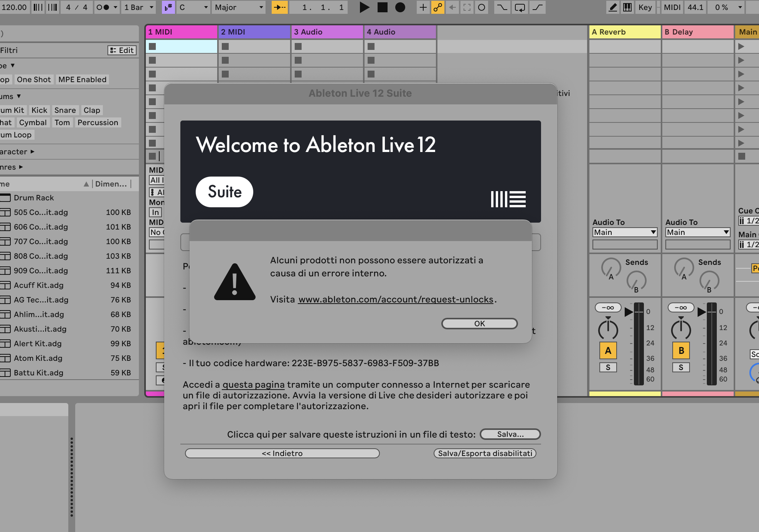Image resolution: width=759 pixels, height=532 pixels.
Task: Click the Arrangement Record button
Action: [400, 7]
